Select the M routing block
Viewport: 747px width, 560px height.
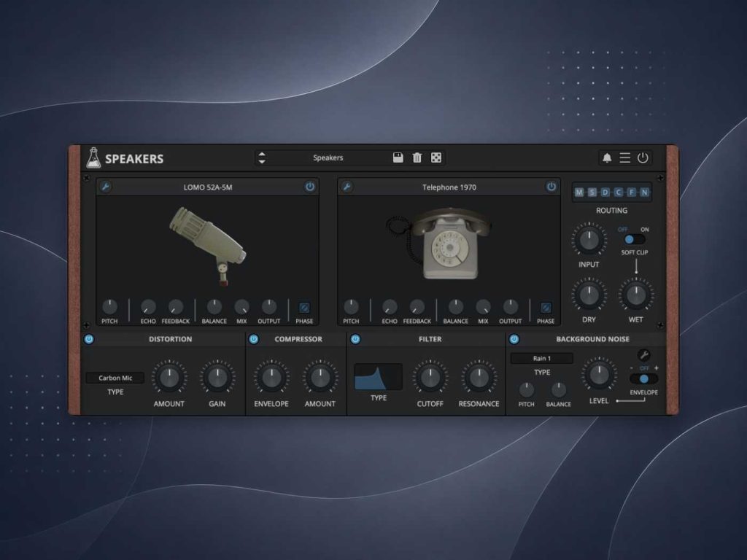(x=579, y=192)
